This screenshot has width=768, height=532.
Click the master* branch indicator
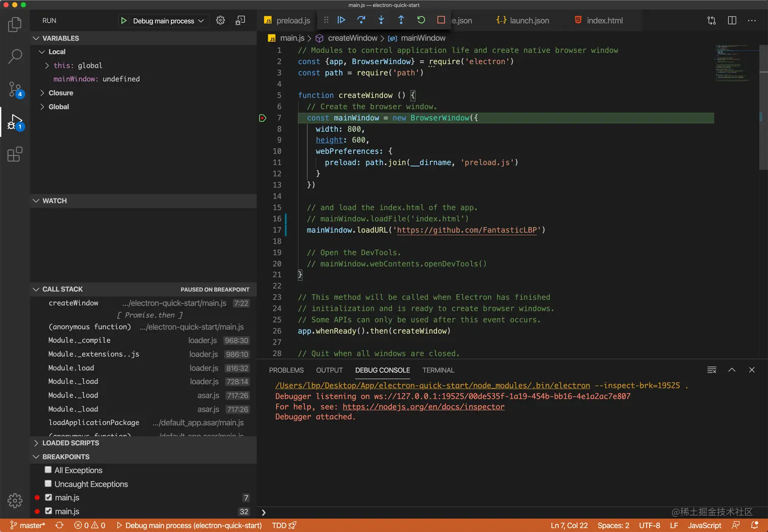point(28,525)
